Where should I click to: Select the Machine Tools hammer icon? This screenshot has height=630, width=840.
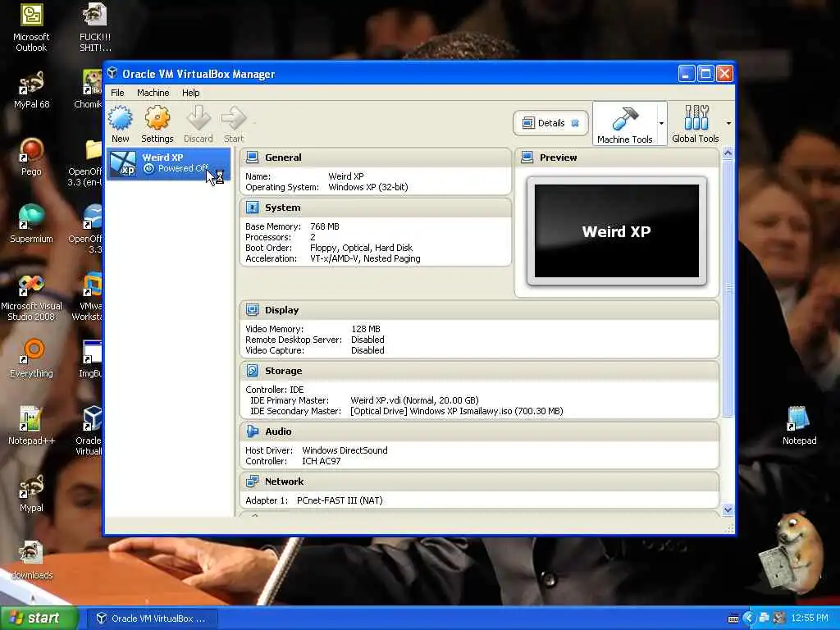tap(624, 119)
